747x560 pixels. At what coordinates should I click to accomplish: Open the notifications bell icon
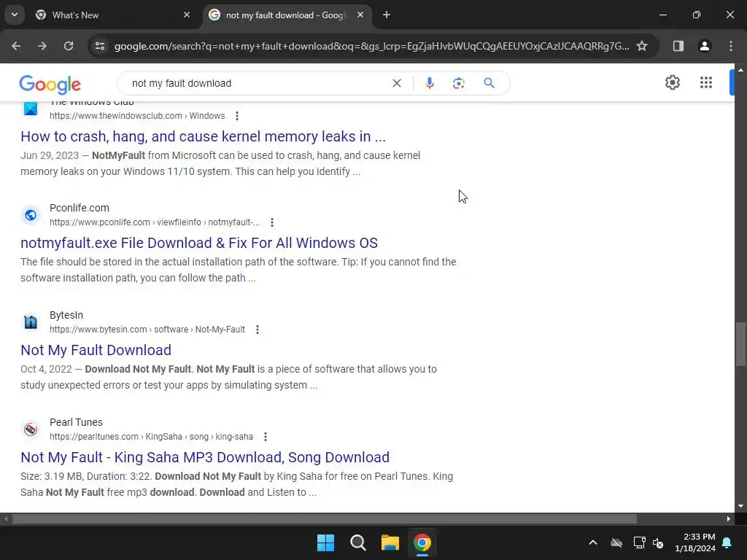[727, 542]
